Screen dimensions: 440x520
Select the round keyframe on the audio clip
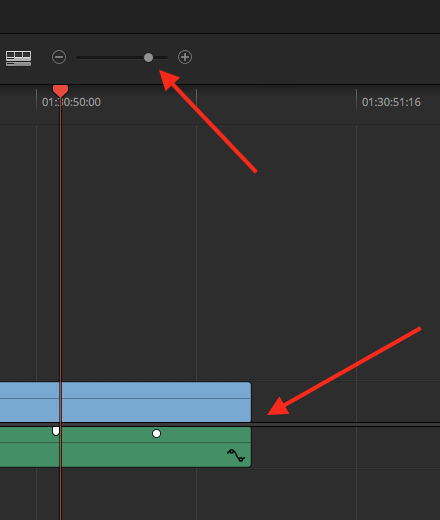point(156,433)
